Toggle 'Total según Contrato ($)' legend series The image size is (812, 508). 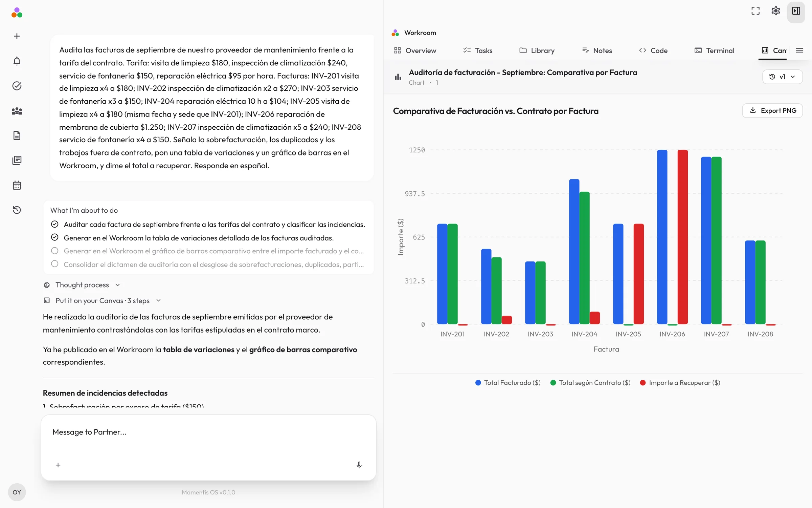(590, 383)
